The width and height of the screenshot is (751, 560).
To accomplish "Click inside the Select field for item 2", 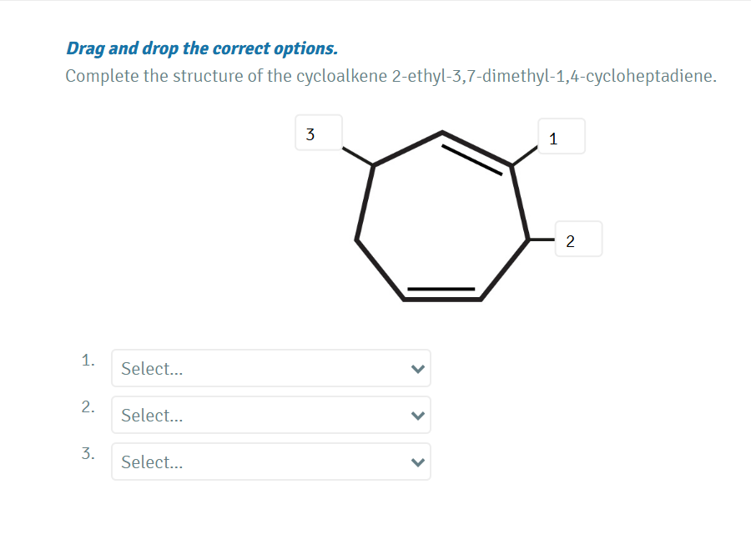I will 209,415.
